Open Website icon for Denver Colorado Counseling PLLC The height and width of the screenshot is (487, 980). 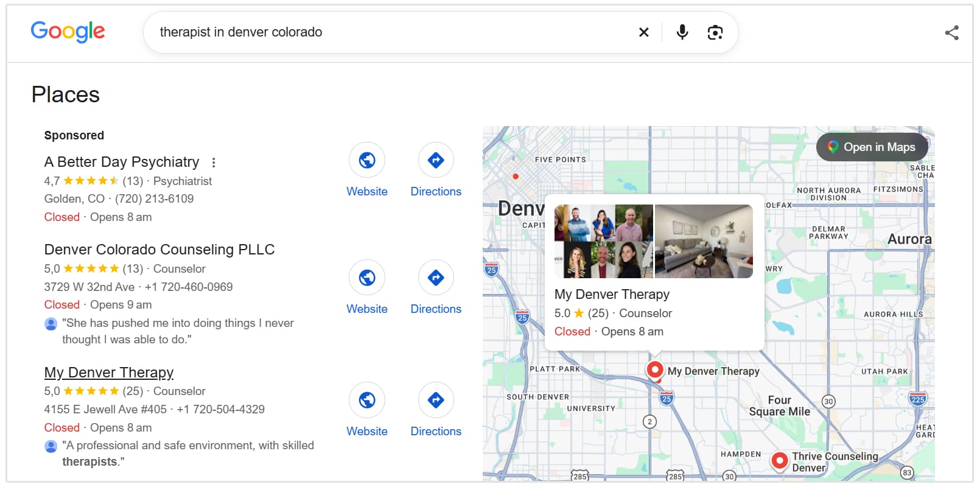pyautogui.click(x=367, y=278)
